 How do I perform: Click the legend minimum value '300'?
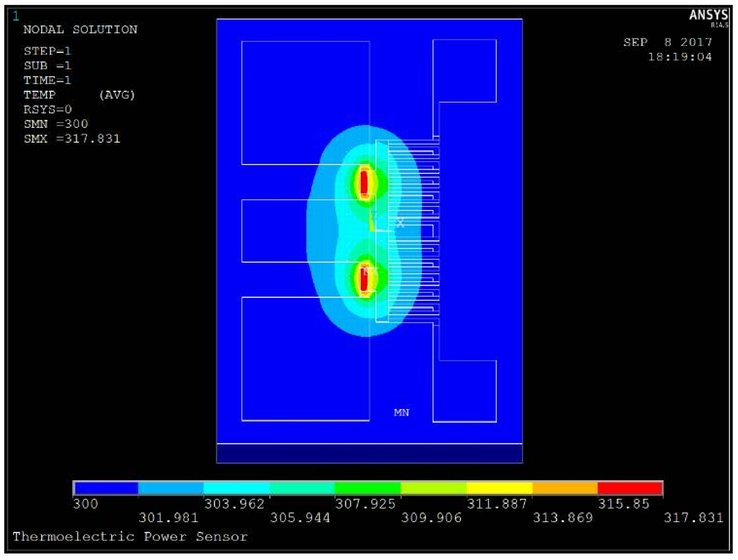(86, 504)
